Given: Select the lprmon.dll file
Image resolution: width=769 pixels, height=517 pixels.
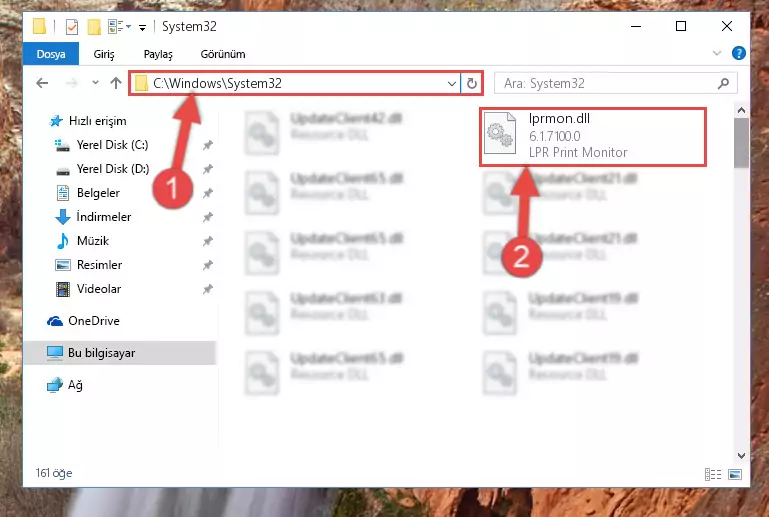Looking at the screenshot, I should pyautogui.click(x=592, y=137).
